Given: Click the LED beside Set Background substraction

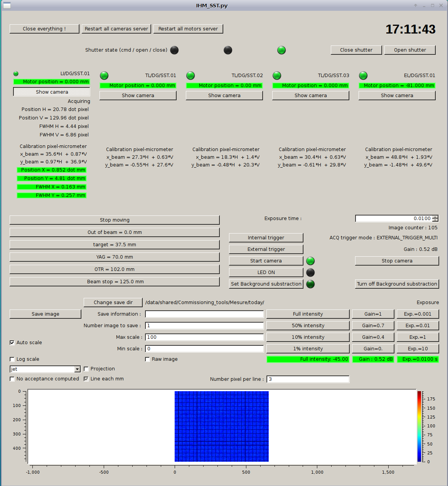Looking at the screenshot, I should 310,284.
